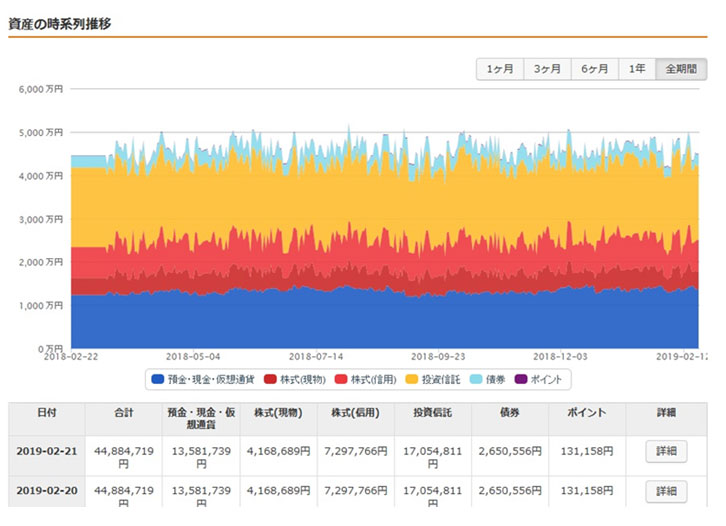The width and height of the screenshot is (726, 526).
Task: Click the 資産の時系列推移 heading
Action: [x=60, y=24]
